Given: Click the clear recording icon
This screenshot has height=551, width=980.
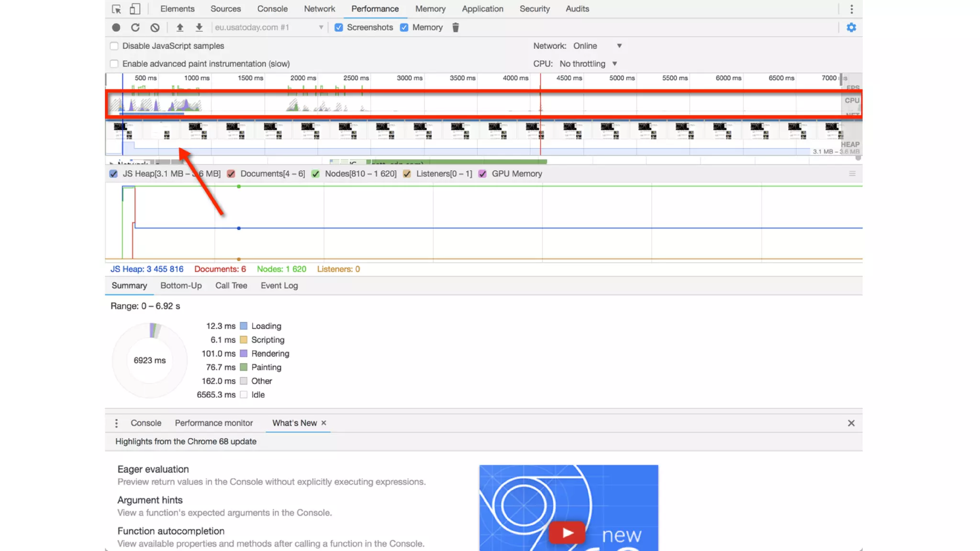Looking at the screenshot, I should pyautogui.click(x=155, y=28).
